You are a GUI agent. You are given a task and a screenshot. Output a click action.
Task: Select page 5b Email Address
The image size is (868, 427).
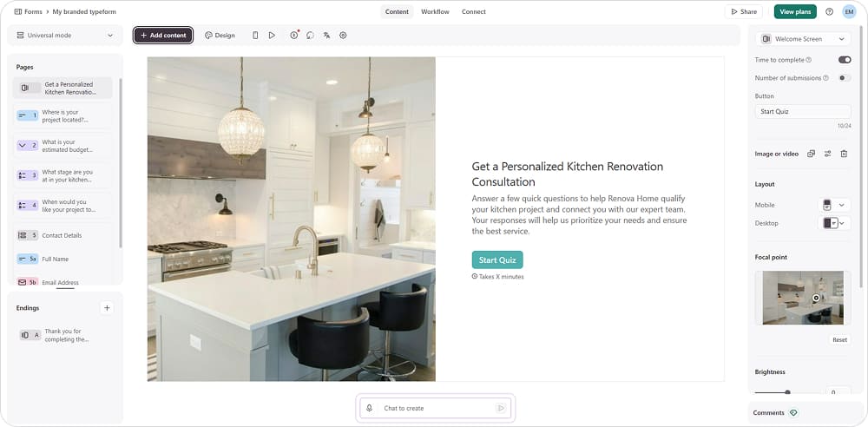62,282
